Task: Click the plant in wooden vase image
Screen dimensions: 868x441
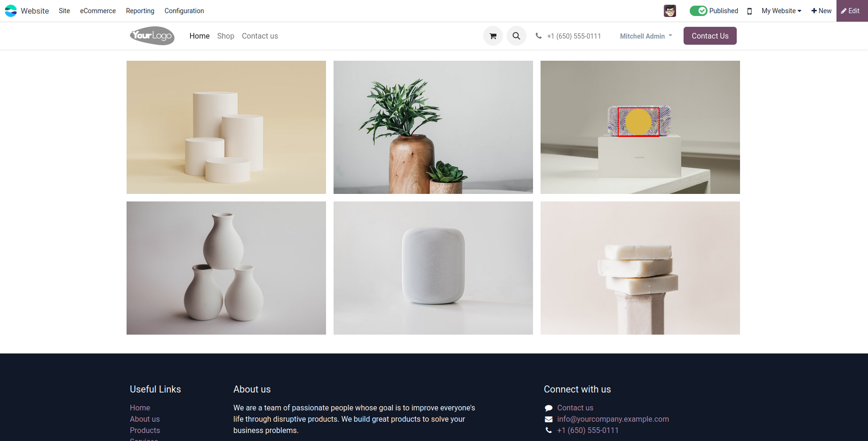Action: (x=433, y=127)
